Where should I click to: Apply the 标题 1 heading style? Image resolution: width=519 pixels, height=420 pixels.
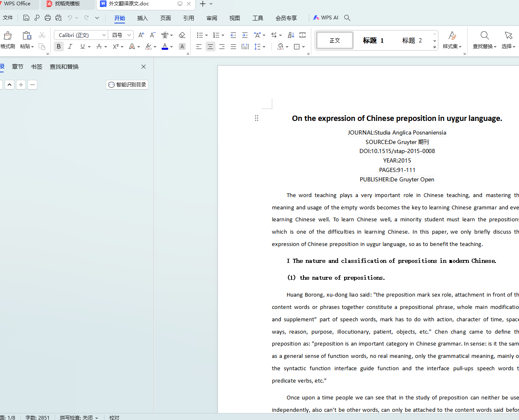click(x=373, y=40)
